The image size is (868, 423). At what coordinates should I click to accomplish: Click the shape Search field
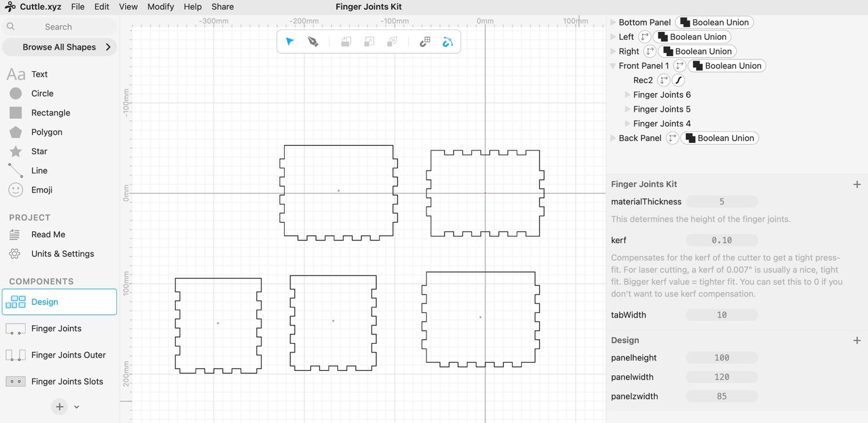pos(60,27)
